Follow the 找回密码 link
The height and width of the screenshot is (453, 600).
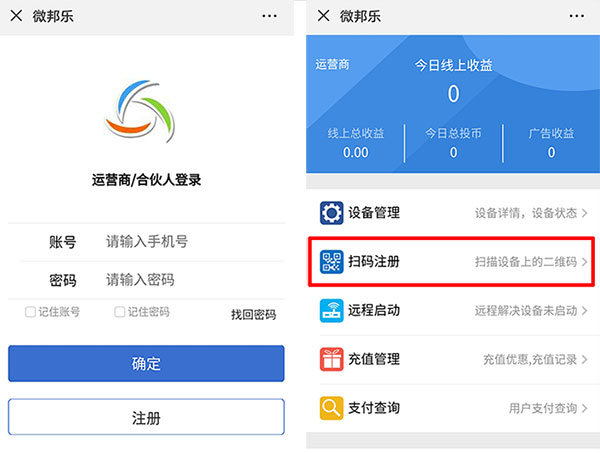pos(253,314)
